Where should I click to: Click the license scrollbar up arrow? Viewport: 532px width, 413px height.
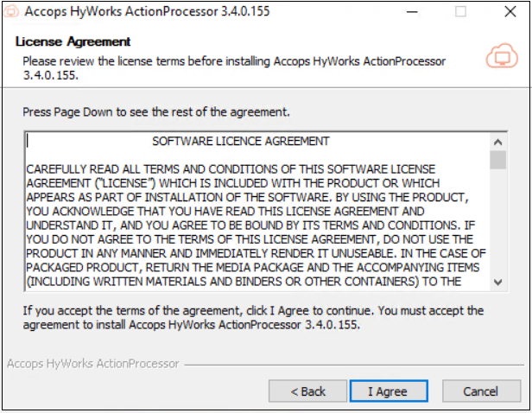pos(497,143)
